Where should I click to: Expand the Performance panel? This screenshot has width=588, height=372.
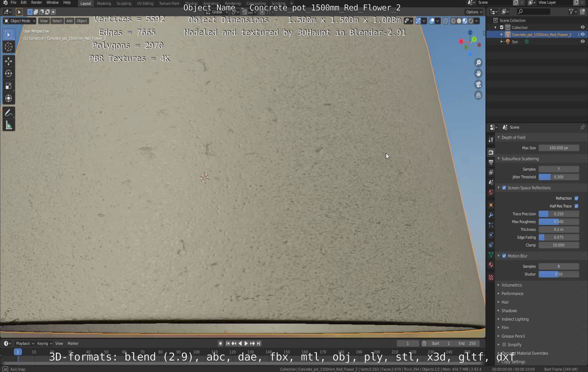[499, 293]
